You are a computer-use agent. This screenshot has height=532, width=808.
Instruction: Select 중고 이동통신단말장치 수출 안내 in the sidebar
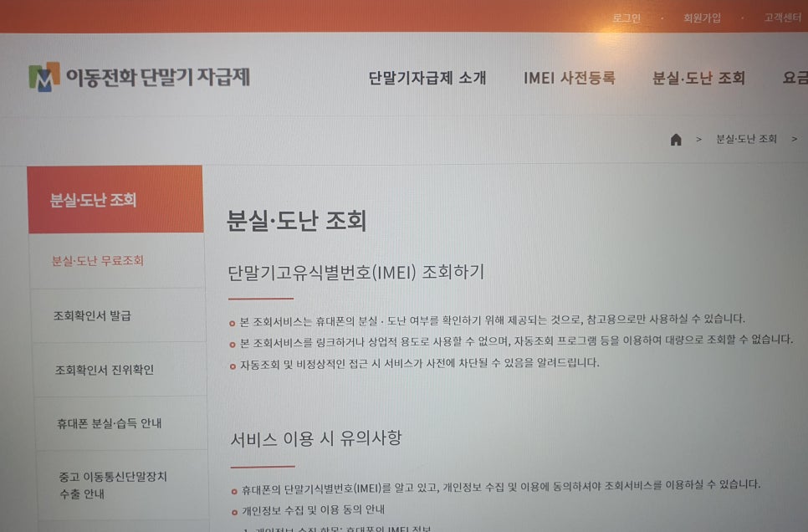(111, 485)
